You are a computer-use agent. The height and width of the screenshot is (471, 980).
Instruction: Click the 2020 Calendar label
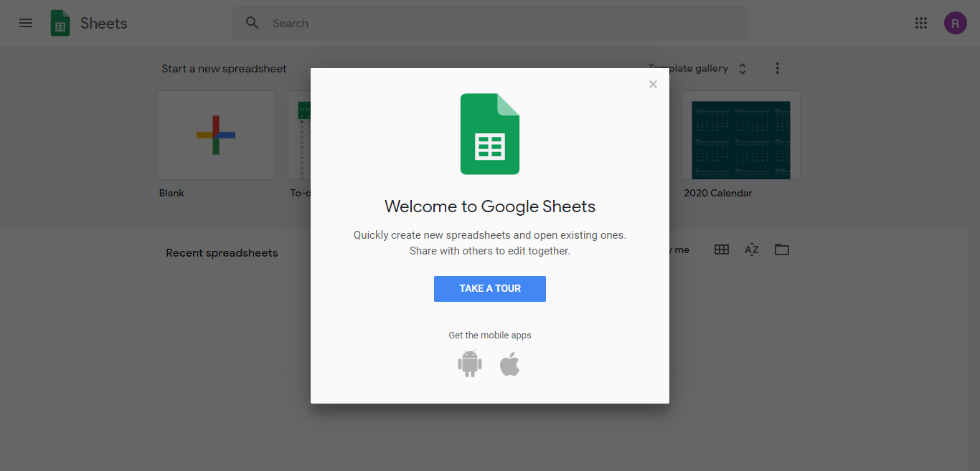click(718, 193)
